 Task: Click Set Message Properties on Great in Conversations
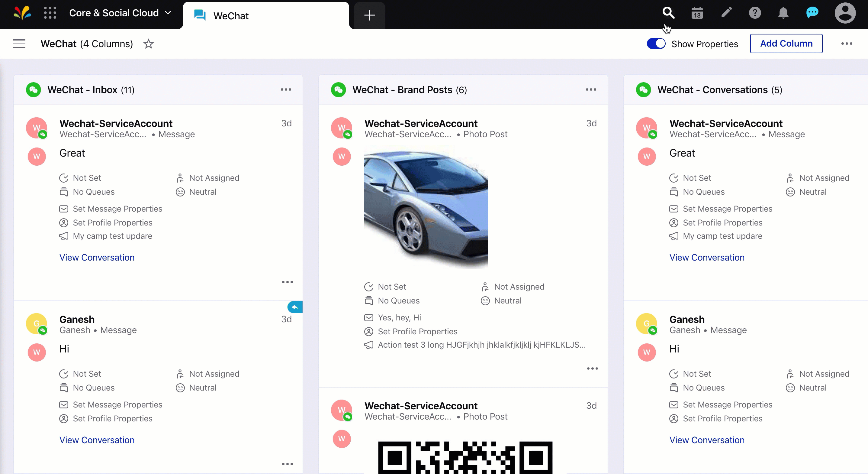721,209
